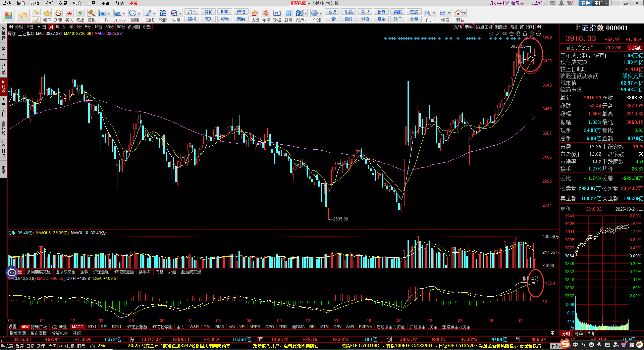Expand the 5日 period dropdown arrow

tap(39, 27)
